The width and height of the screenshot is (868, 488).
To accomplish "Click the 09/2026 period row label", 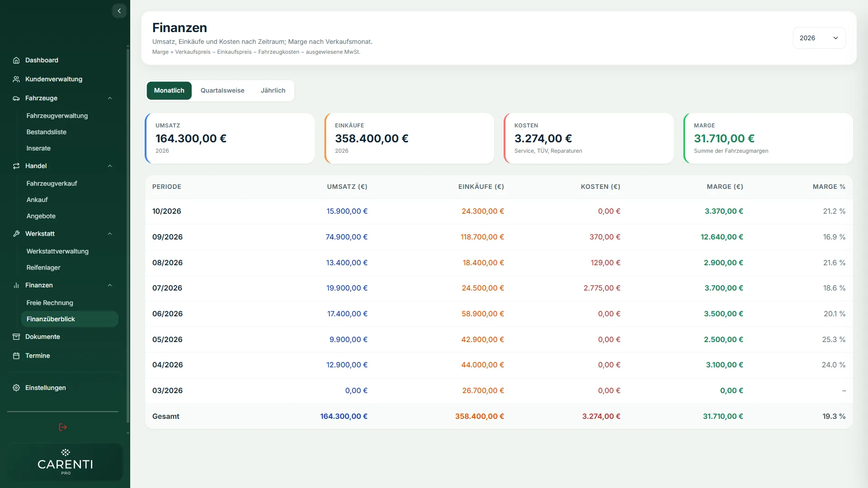I will pos(167,237).
